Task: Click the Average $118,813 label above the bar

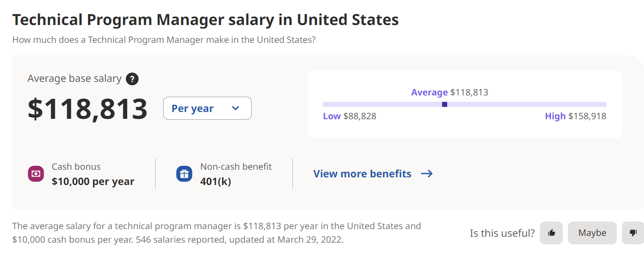Action: click(x=449, y=92)
